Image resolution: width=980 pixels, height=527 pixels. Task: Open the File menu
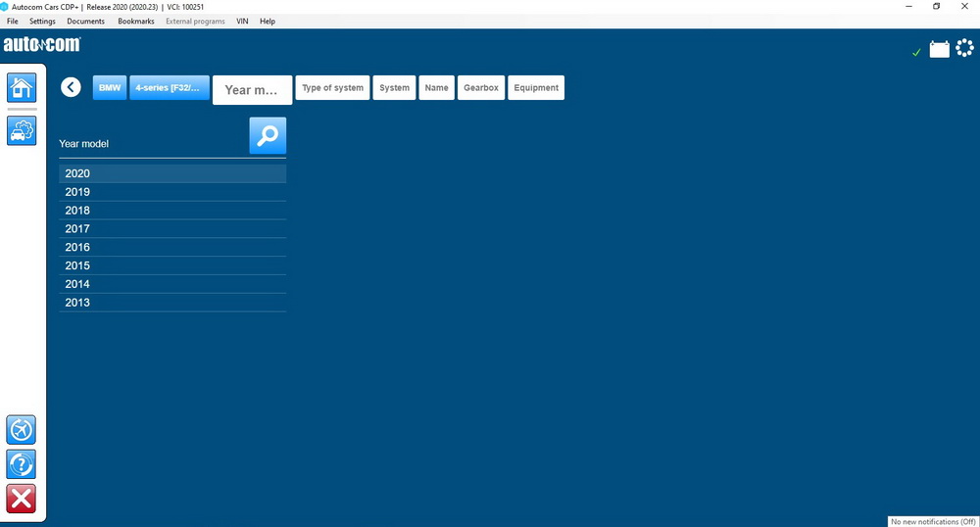13,21
